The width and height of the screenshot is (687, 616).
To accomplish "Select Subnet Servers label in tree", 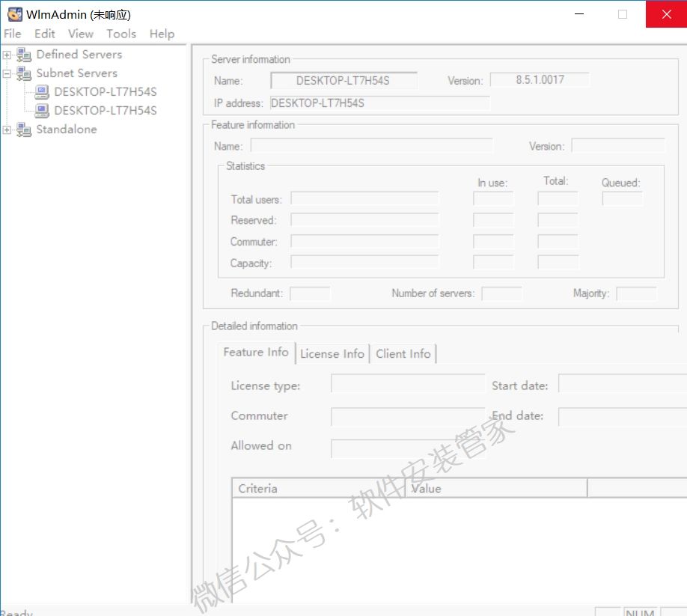I will [x=76, y=73].
